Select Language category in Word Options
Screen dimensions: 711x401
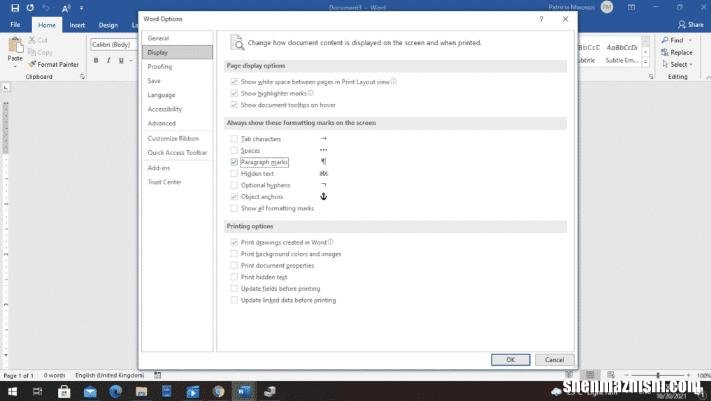[177, 95]
